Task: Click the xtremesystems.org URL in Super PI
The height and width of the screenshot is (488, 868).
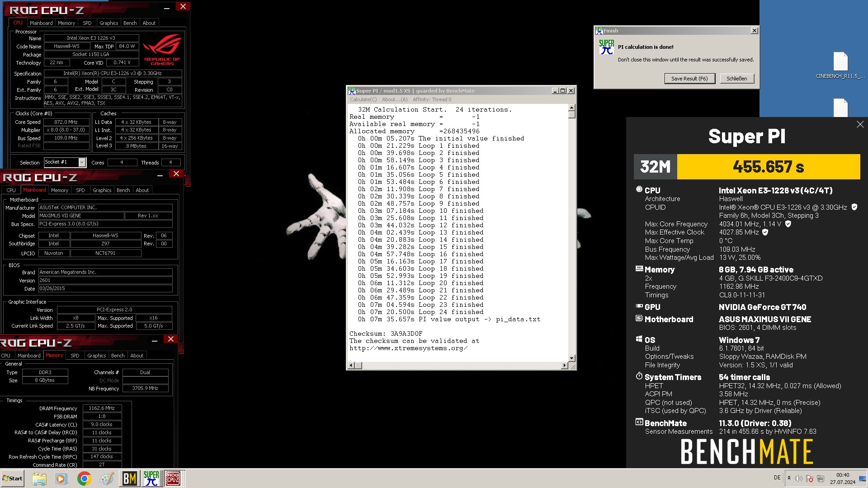Action: click(408, 348)
